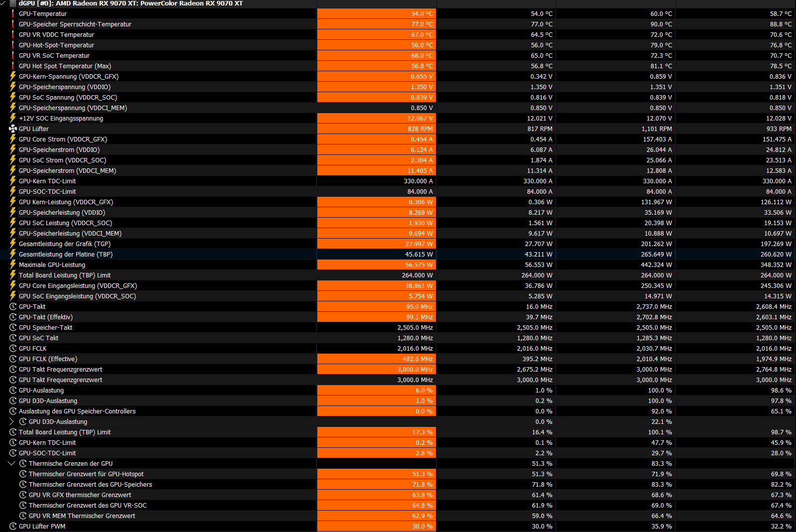Select the GPU-Speicherstrom (VDDCI_MEM) label
The height and width of the screenshot is (532, 796).
pyautogui.click(x=67, y=170)
